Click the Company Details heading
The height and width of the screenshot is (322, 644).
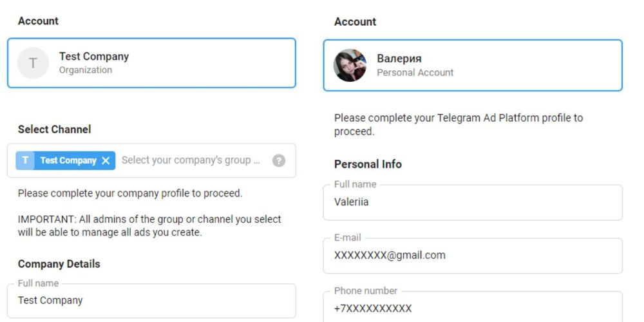(59, 264)
